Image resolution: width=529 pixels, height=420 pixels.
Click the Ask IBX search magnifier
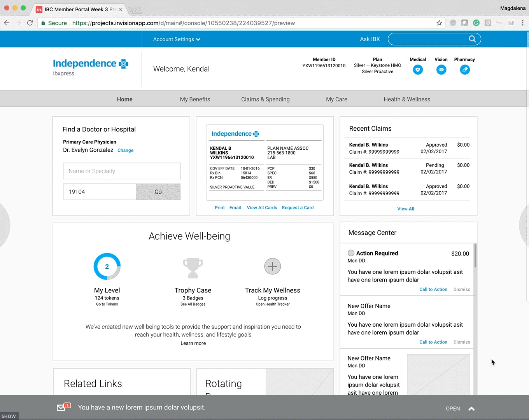pyautogui.click(x=472, y=39)
